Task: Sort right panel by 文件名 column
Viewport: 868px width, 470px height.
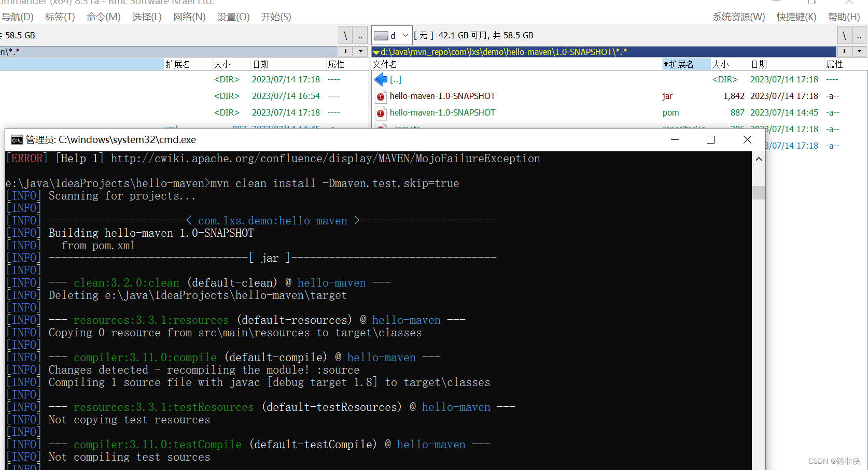Action: (516, 64)
